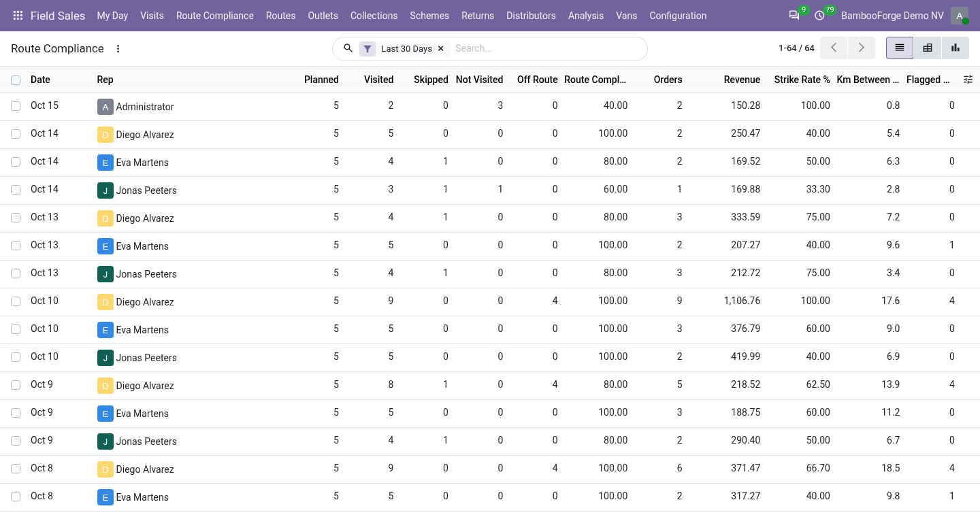This screenshot has height=517, width=980.
Task: Click Jonas Peeters' avatar in Oct 14 row
Action: (105, 190)
